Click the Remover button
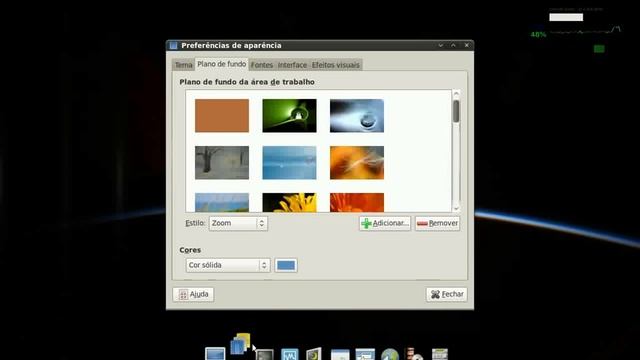This screenshot has height=360, width=640. click(438, 223)
